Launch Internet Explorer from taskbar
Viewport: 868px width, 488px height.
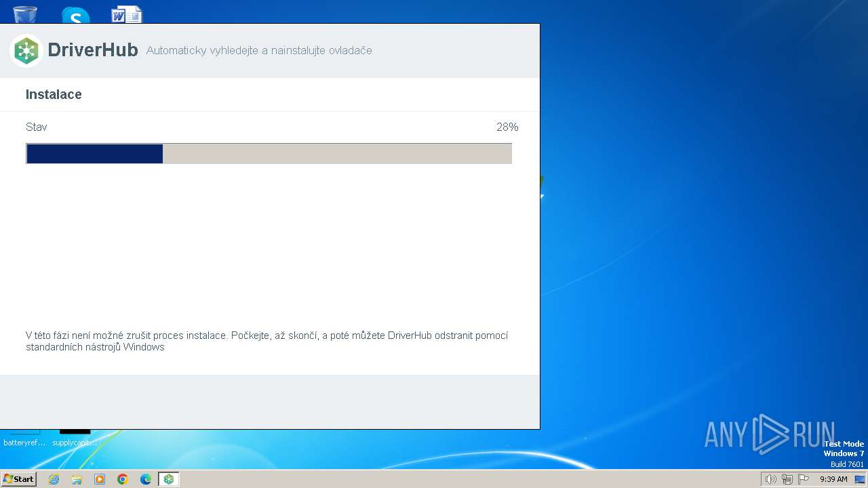point(54,479)
